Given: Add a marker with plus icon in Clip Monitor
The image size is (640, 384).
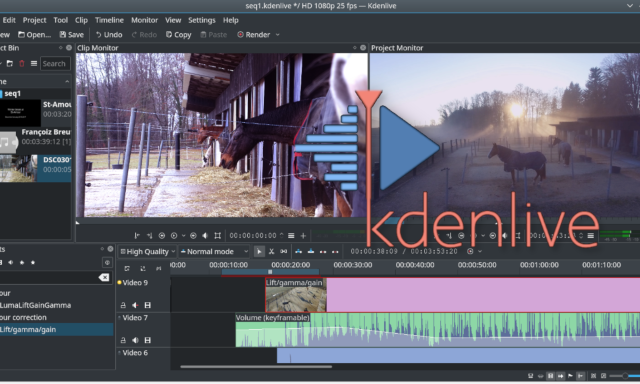Looking at the screenshot, I should (303, 235).
